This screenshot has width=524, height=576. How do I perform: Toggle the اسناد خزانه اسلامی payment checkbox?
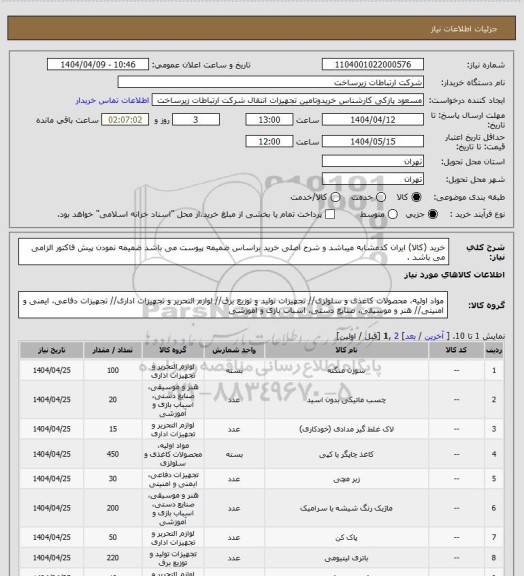point(330,214)
